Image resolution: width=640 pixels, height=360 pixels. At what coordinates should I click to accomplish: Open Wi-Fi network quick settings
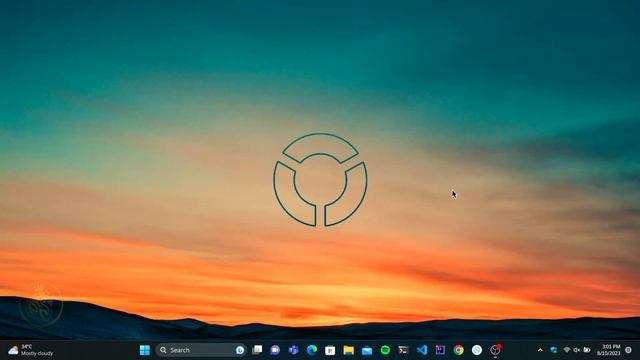coord(567,350)
